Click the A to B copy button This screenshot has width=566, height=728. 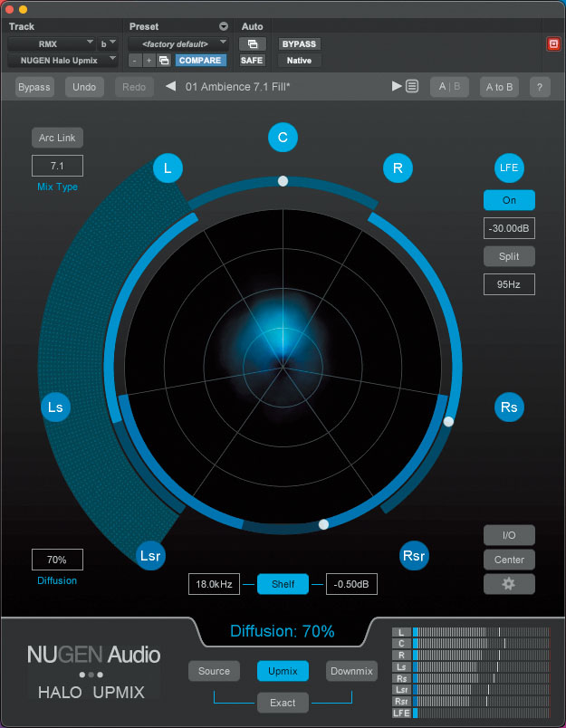click(x=499, y=87)
